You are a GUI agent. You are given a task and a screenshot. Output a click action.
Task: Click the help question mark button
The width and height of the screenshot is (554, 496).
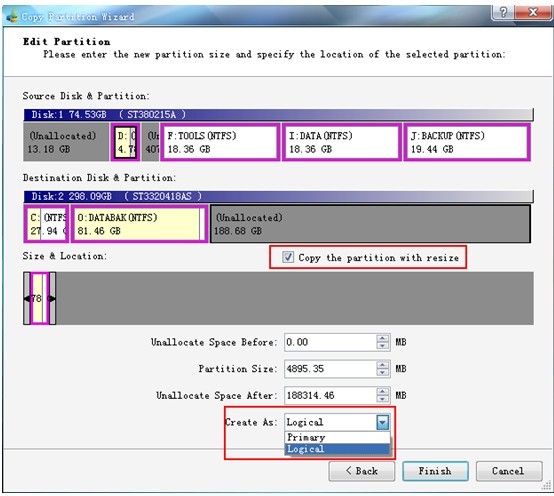pos(503,12)
